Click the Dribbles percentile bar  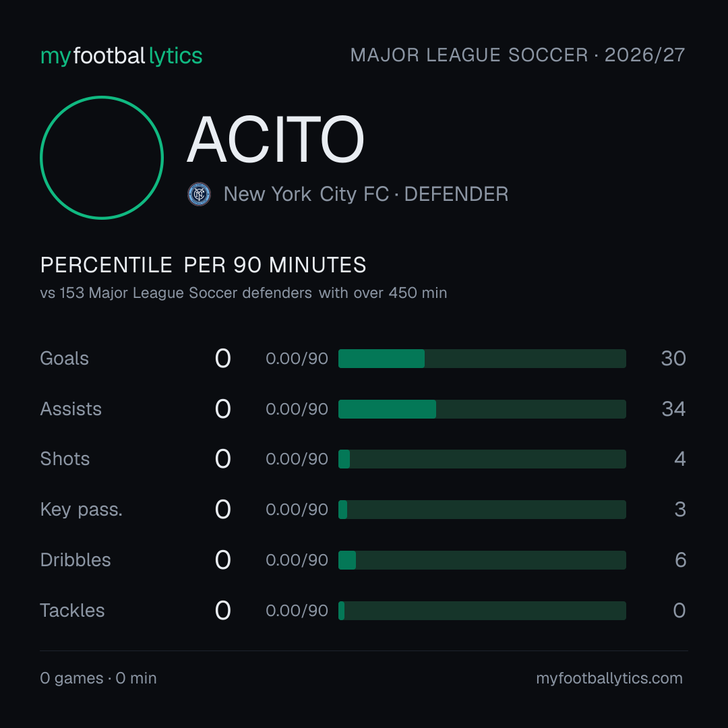[x=482, y=560]
